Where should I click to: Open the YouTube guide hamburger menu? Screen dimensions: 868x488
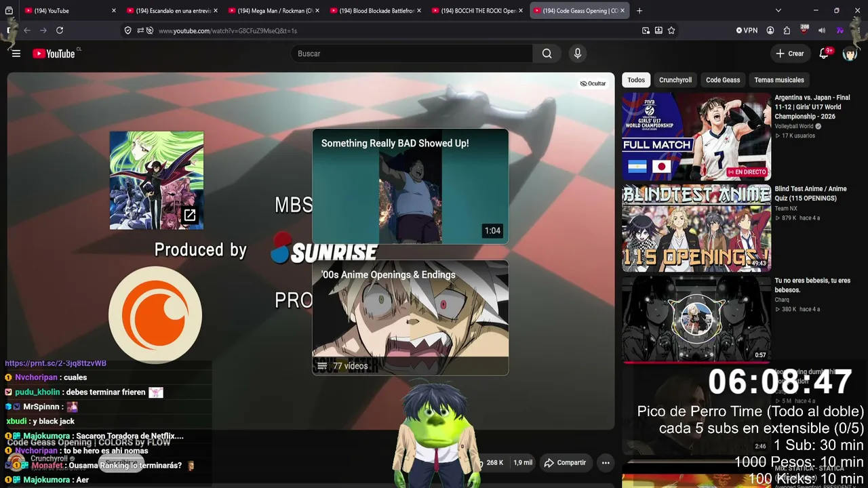click(x=16, y=54)
